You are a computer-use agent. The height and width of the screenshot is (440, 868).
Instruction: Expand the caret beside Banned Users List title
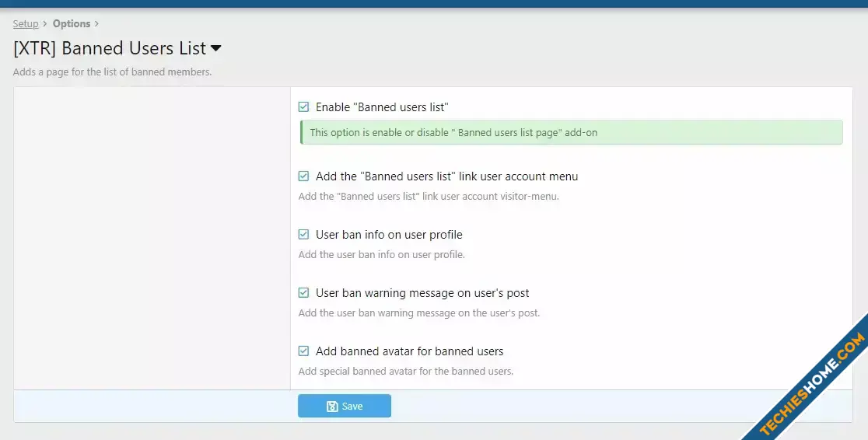pyautogui.click(x=216, y=48)
